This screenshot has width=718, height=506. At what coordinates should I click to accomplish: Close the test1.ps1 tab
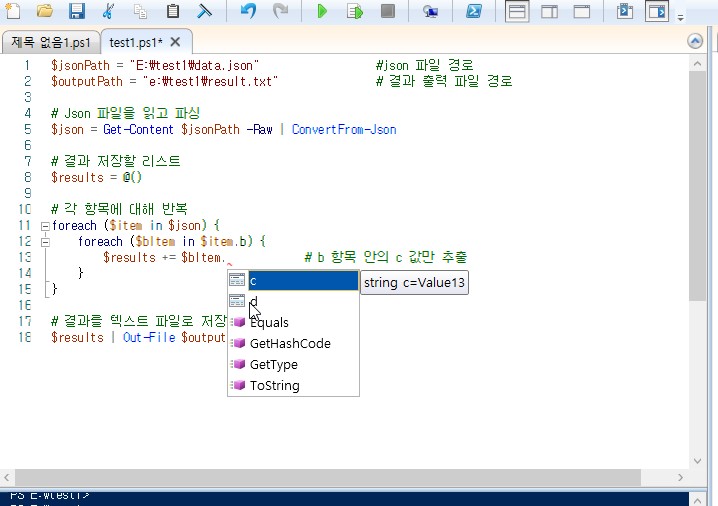pos(175,42)
